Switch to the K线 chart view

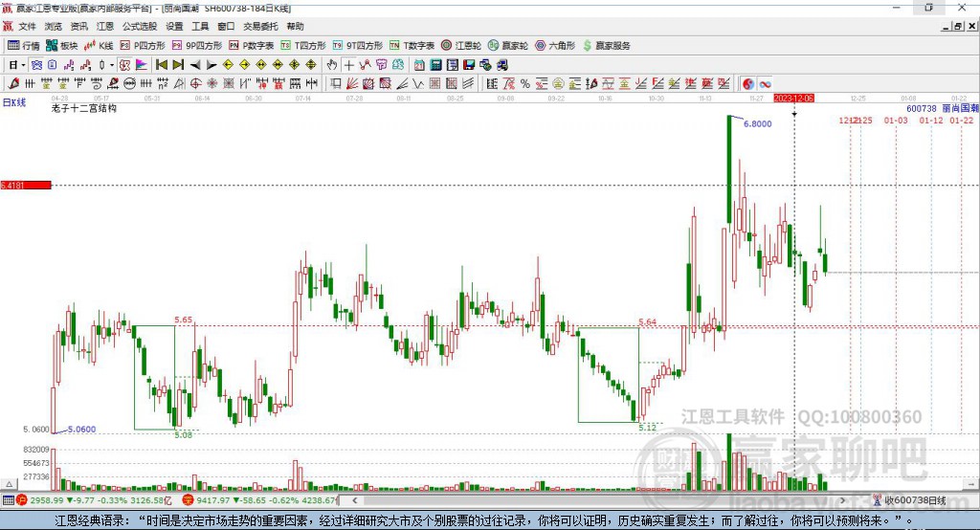tap(99, 46)
